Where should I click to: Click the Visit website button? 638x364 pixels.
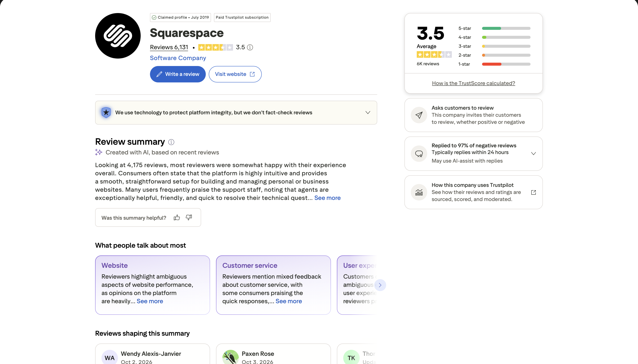[235, 74]
